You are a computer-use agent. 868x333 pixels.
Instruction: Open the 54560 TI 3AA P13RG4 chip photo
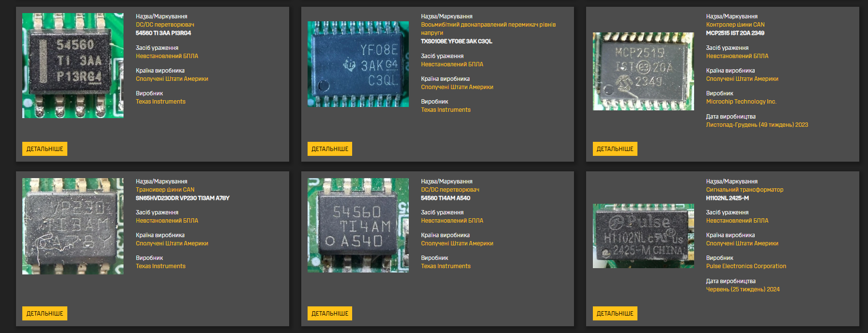(x=73, y=65)
